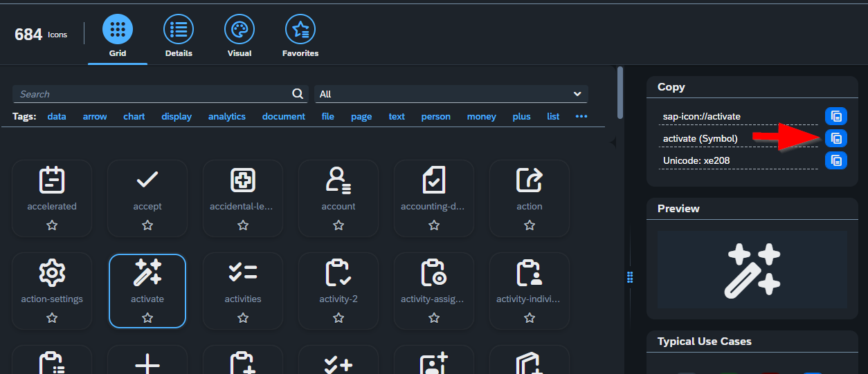Favorite the action-settings icon with its star
Screen dimensions: 868x374
[x=52, y=318]
